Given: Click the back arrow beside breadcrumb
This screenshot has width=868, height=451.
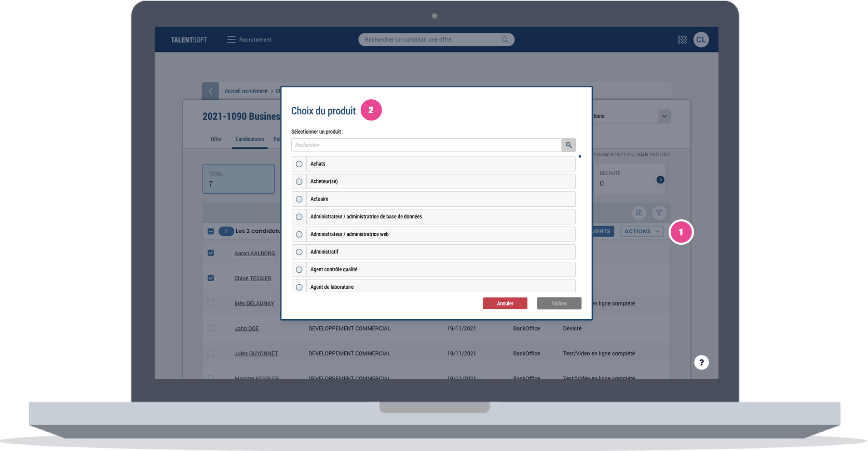Looking at the screenshot, I should point(210,91).
